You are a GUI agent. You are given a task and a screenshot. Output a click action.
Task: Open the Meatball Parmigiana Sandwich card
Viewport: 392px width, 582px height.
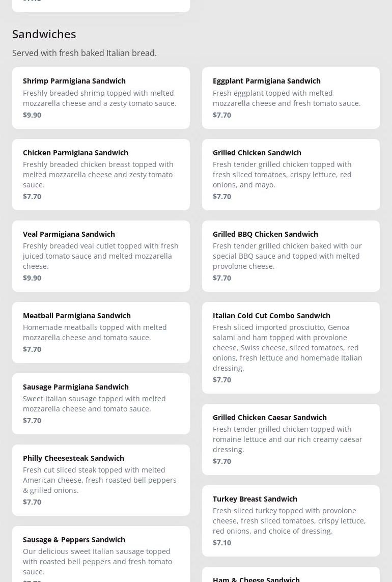pos(101,332)
